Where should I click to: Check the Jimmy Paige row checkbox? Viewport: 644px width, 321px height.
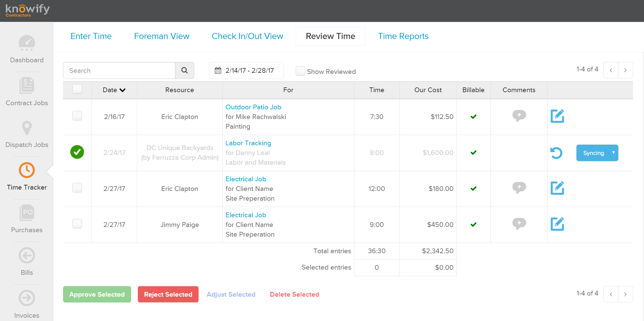click(x=77, y=224)
